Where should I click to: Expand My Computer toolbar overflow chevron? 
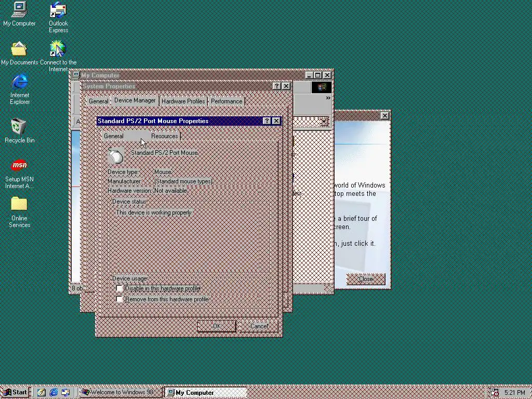click(328, 98)
